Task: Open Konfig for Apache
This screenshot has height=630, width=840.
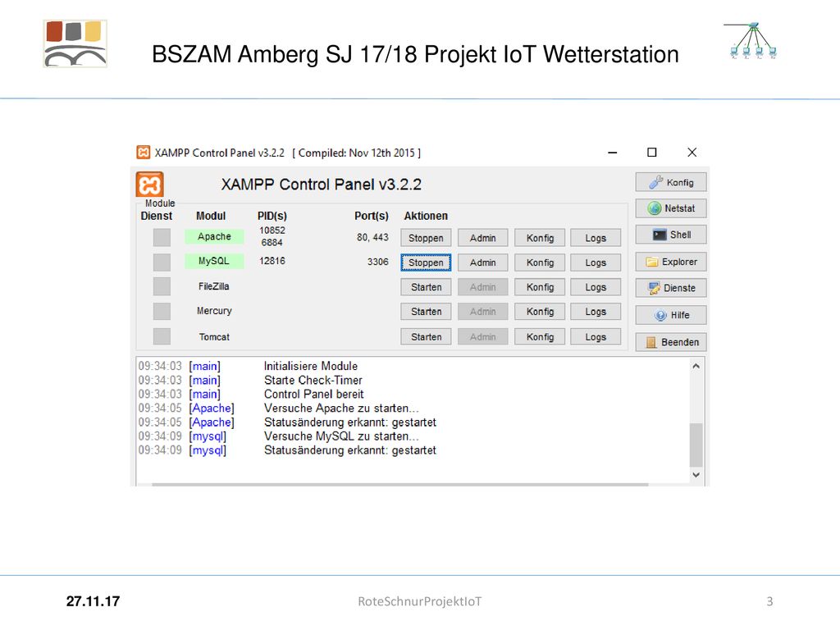Action: pos(540,238)
